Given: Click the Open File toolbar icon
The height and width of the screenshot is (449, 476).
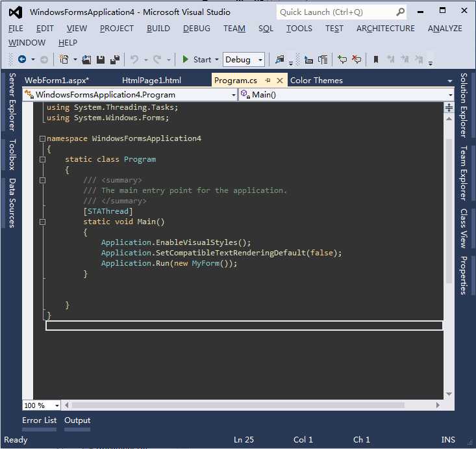Looking at the screenshot, I should [86, 60].
